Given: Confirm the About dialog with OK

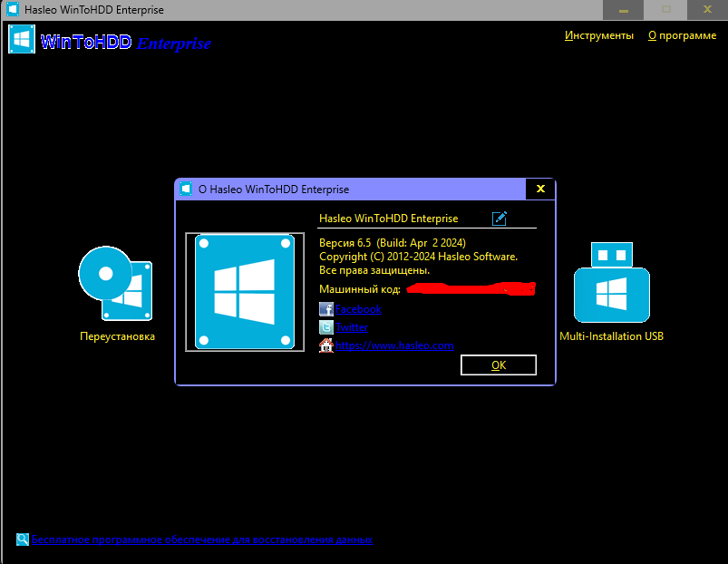Looking at the screenshot, I should (499, 365).
